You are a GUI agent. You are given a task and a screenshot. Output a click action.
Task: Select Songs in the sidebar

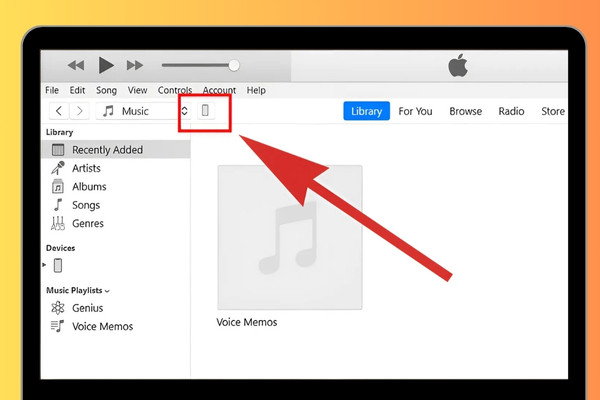coord(116,205)
